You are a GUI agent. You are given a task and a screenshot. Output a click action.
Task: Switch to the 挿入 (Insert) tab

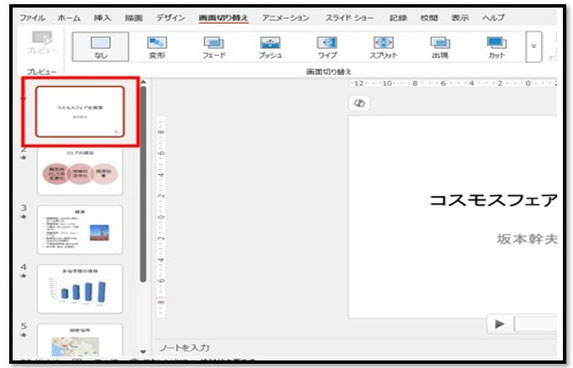102,18
